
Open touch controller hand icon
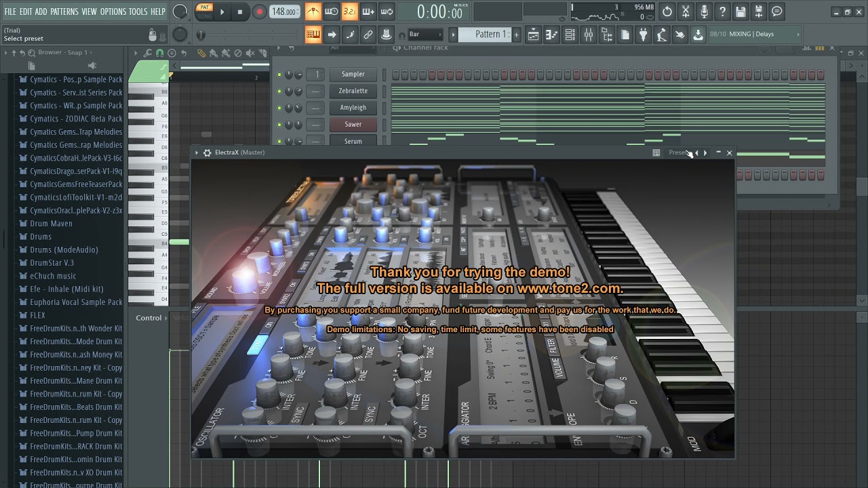click(x=679, y=35)
